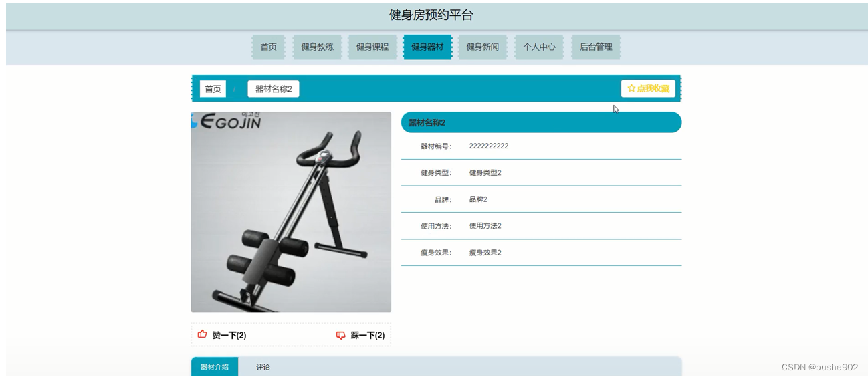
Task: Open the 首页 navigation menu item
Action: 268,47
